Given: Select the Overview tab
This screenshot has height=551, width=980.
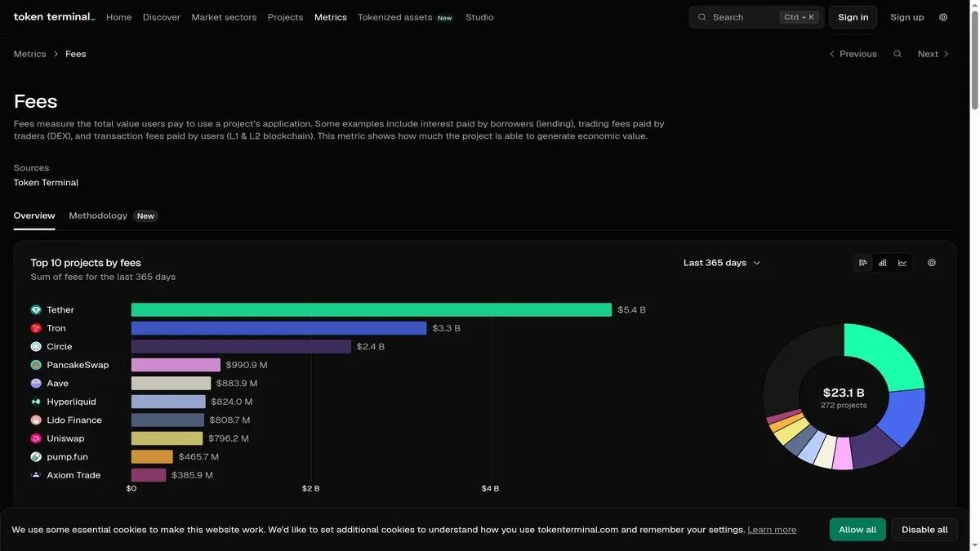Looking at the screenshot, I should pos(34,216).
